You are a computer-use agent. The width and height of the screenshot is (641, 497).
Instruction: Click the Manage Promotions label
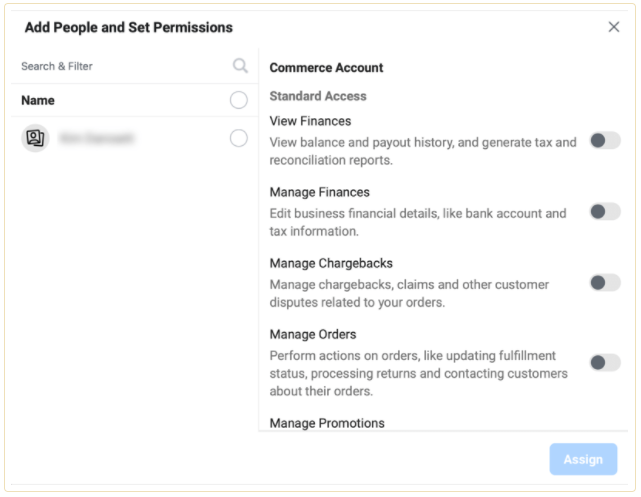pyautogui.click(x=327, y=423)
